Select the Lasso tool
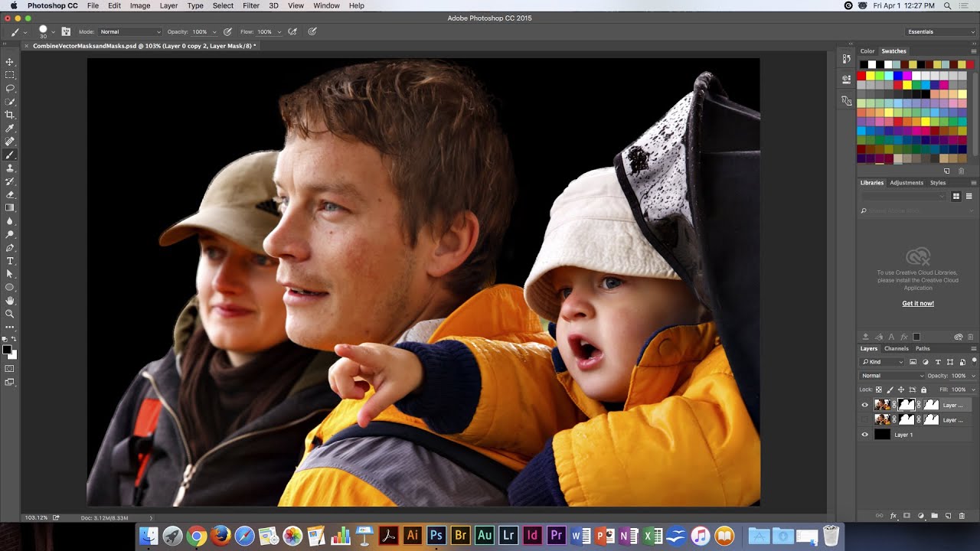 10,88
